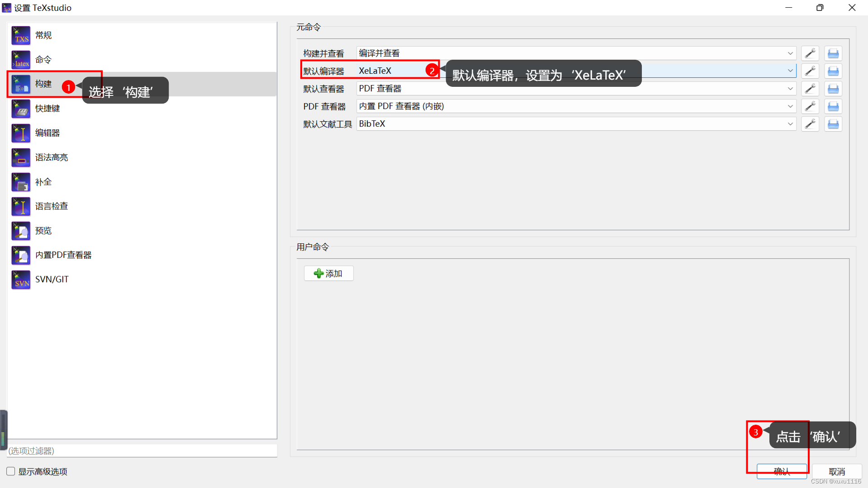Select the 预览 label in sidebar
The height and width of the screenshot is (488, 868).
43,231
